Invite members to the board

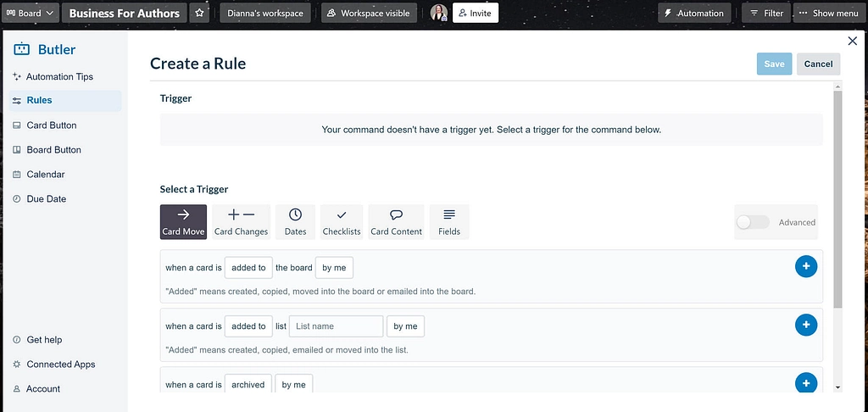point(476,14)
